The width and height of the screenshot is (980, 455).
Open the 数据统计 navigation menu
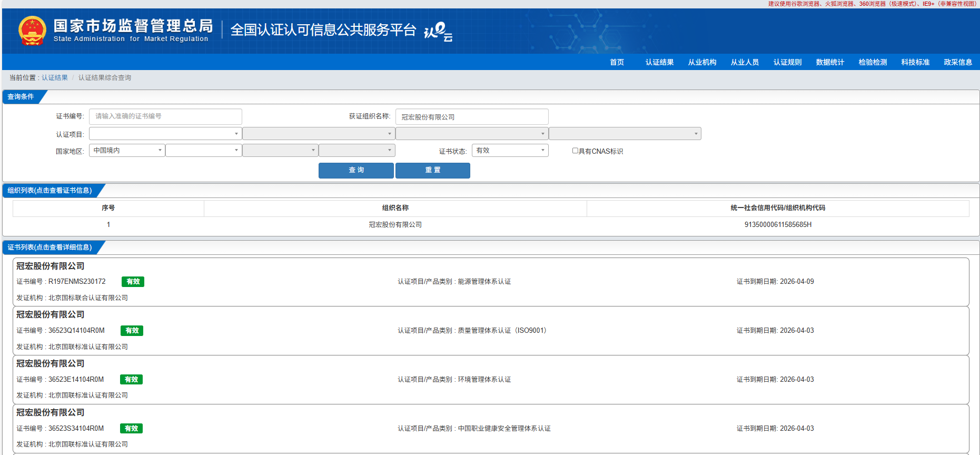pyautogui.click(x=830, y=62)
